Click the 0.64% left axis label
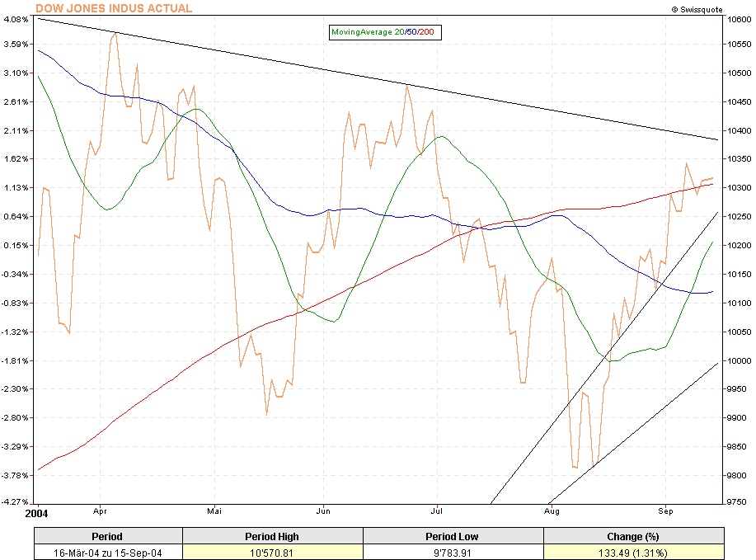The height and width of the screenshot is (560, 756). tap(16, 216)
